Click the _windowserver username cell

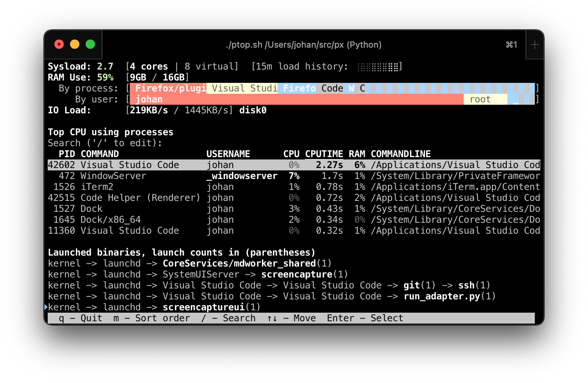(242, 176)
